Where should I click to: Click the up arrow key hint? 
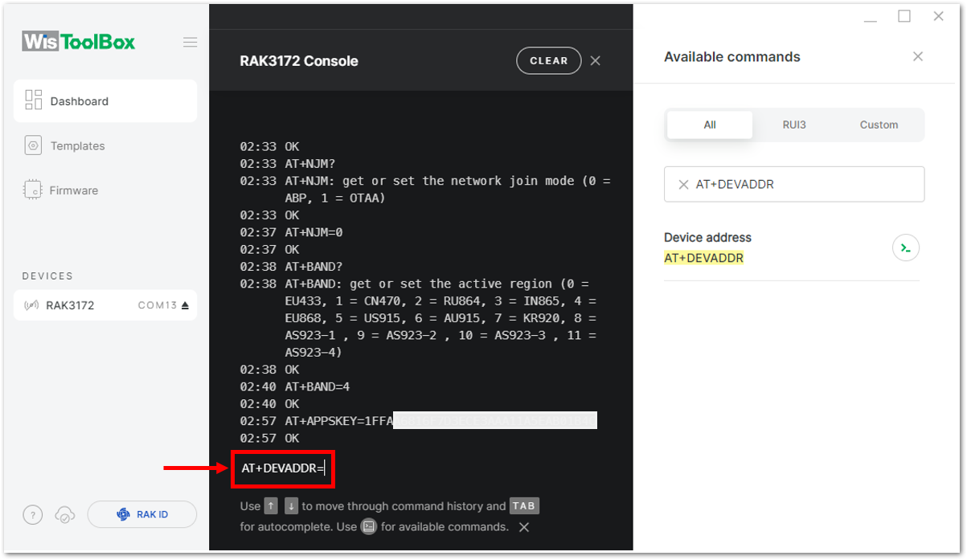(272, 506)
